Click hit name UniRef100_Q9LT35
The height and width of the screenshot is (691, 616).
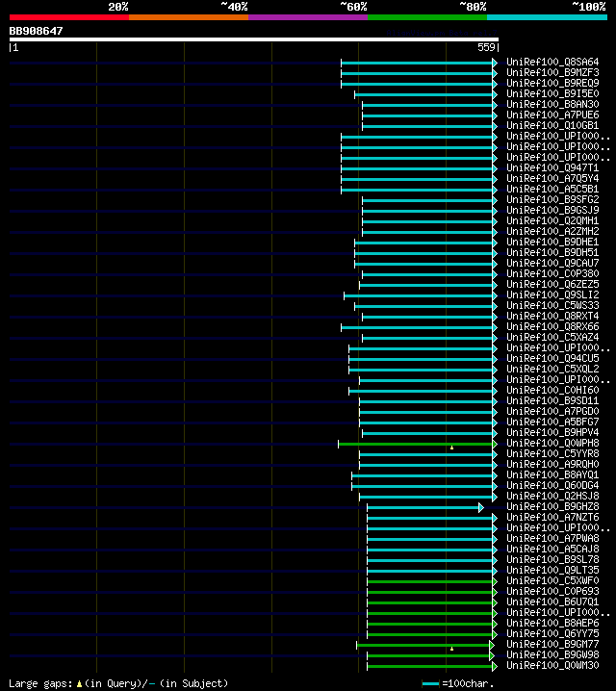click(x=552, y=570)
